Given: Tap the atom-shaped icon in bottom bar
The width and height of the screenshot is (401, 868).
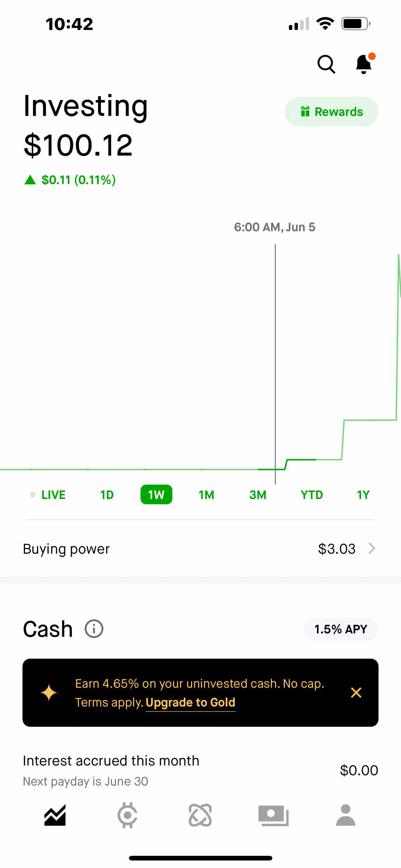Looking at the screenshot, I should [x=200, y=816].
